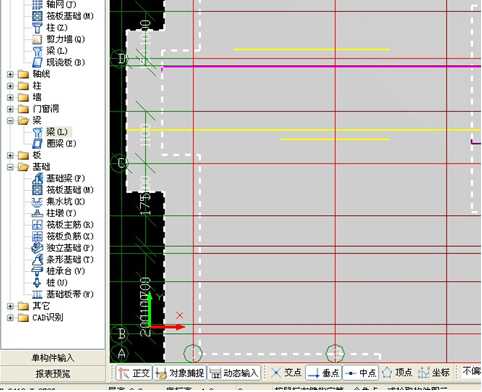Viewport: 482px width, 392px height.
Task: Pick the 筏板主筋 (R) main rebar item
Action: click(x=63, y=225)
